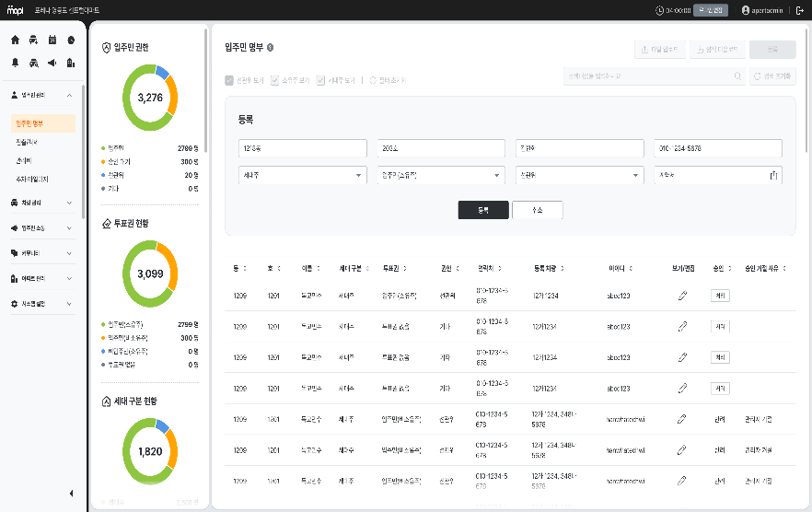Open the 선관위 dropdown in the form
This screenshot has width=812, height=512.
pyautogui.click(x=579, y=175)
